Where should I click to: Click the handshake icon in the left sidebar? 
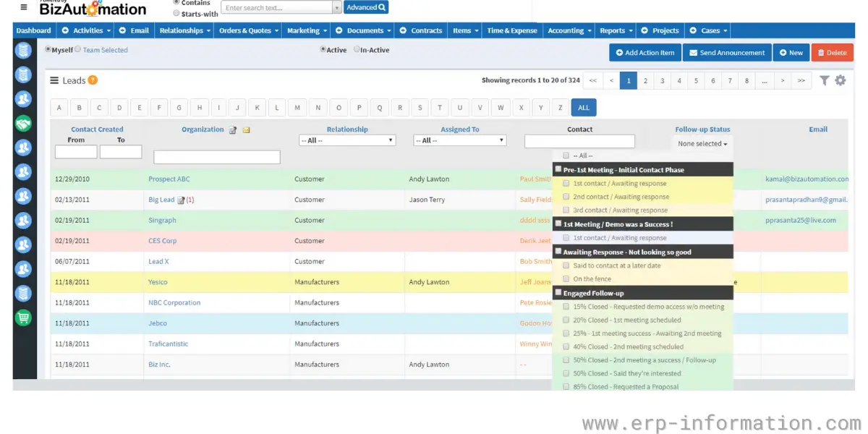(24, 124)
